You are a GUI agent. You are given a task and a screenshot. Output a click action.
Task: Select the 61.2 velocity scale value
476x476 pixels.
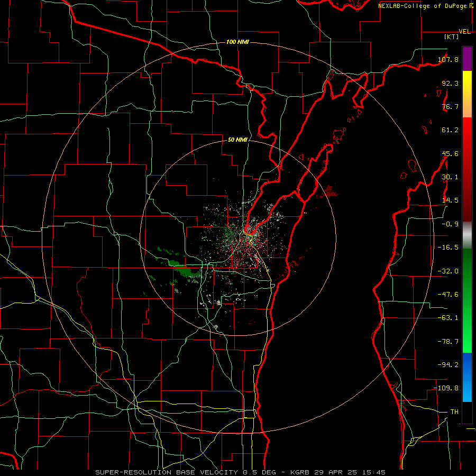point(450,130)
